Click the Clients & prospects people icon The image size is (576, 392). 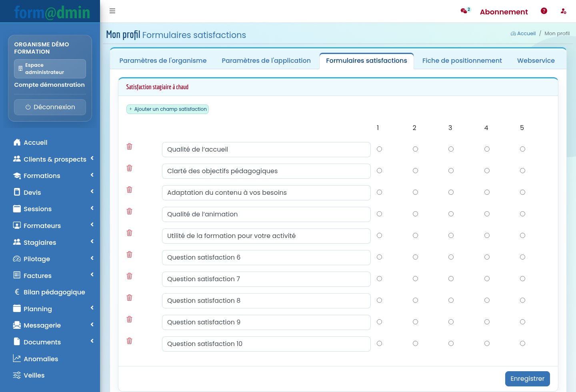click(x=17, y=159)
